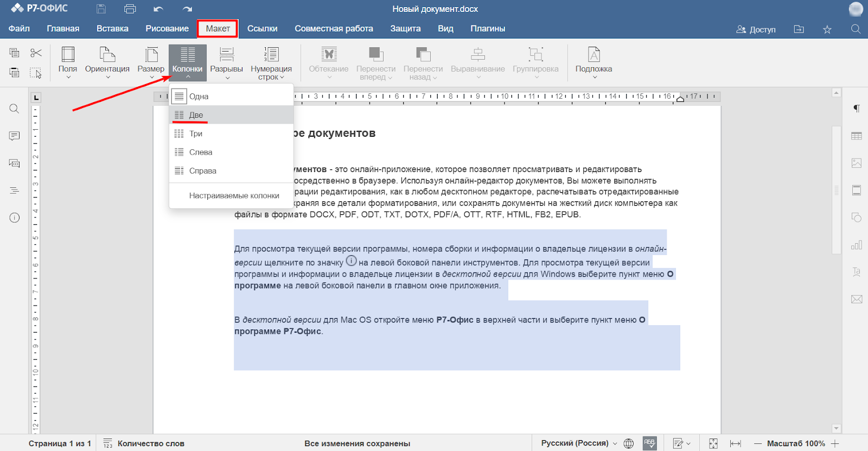This screenshot has height=451, width=868.
Task: Open the Разрывы breaks dropdown
Action: 227,63
